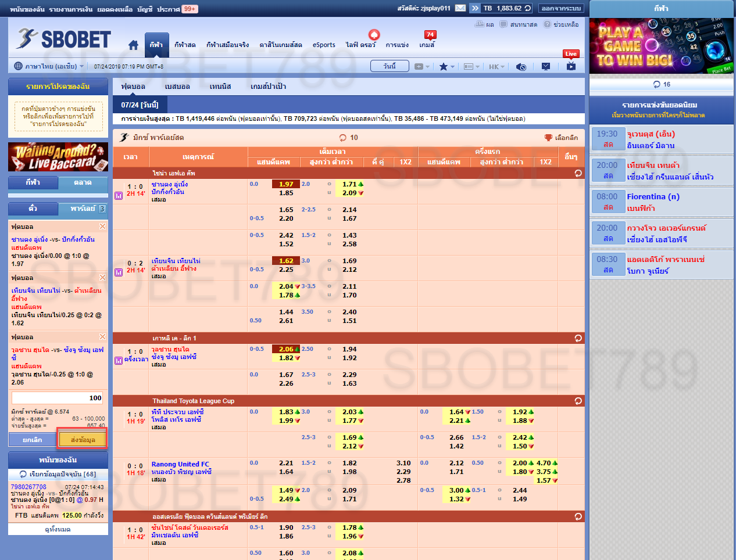The image size is (736, 560).
Task: Click ยกเลิก cancel button in bet slip
Action: click(33, 440)
